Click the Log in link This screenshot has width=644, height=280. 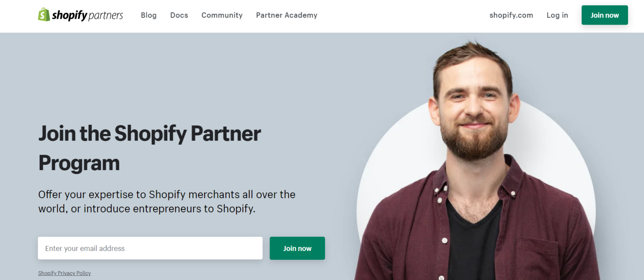557,15
